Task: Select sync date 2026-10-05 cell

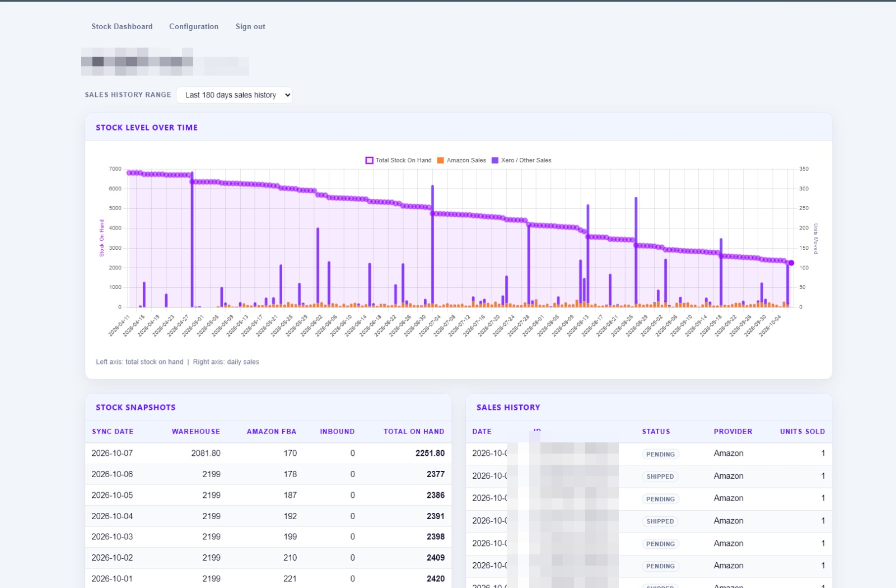Action: tap(112, 495)
